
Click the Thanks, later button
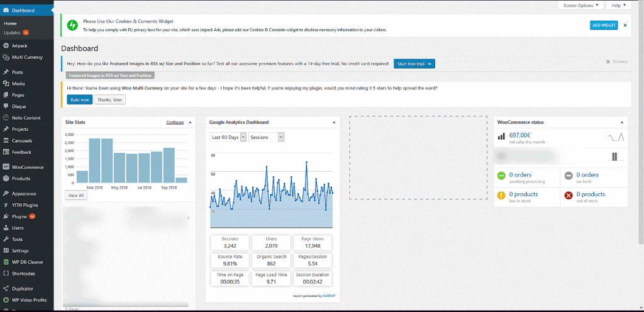point(109,99)
